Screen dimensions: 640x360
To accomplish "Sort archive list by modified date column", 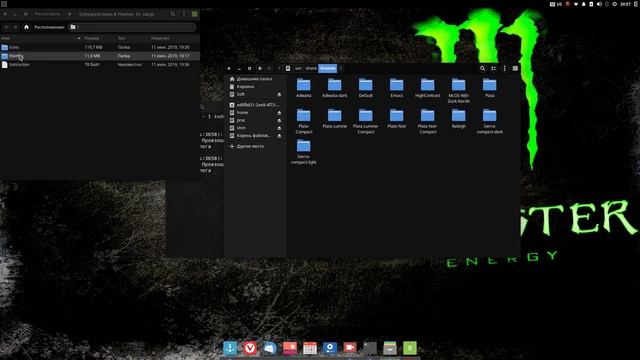I will (174, 38).
